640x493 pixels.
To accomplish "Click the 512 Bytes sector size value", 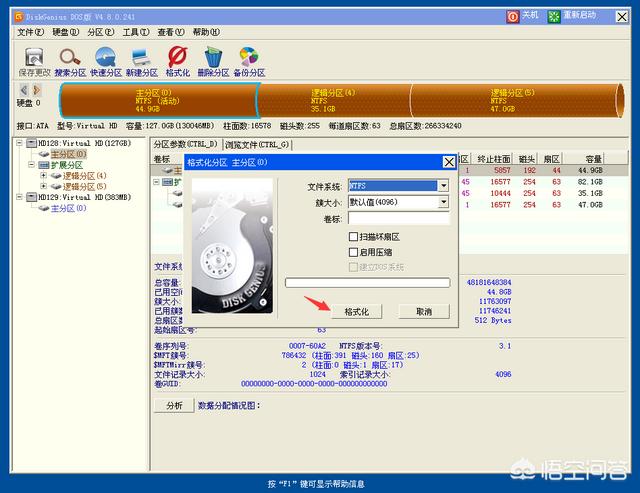I will click(493, 320).
